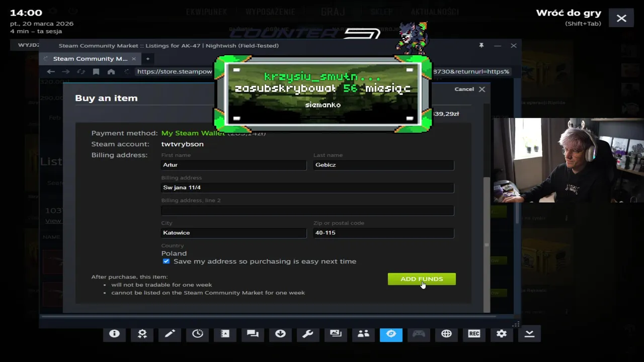Reload the overlay browser page

[81, 72]
